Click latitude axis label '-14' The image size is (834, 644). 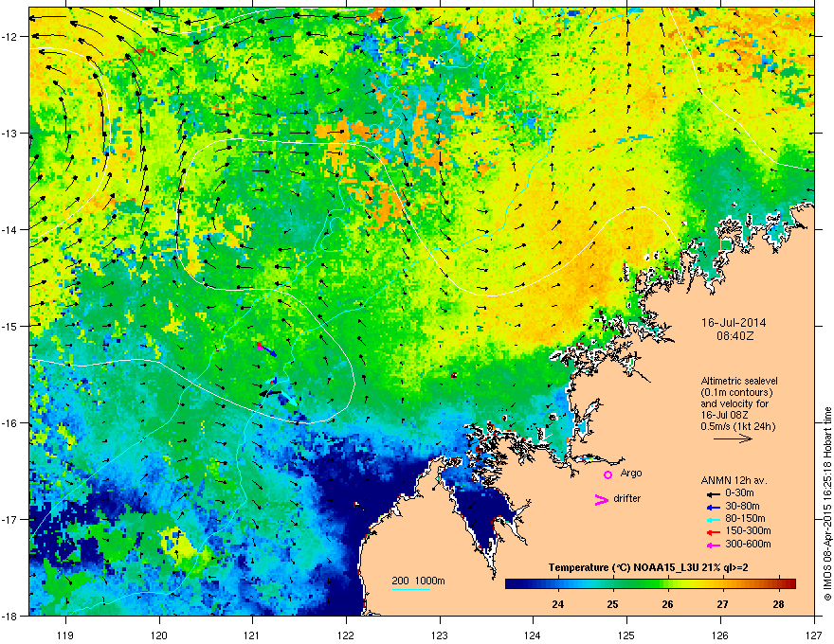tap(9, 229)
